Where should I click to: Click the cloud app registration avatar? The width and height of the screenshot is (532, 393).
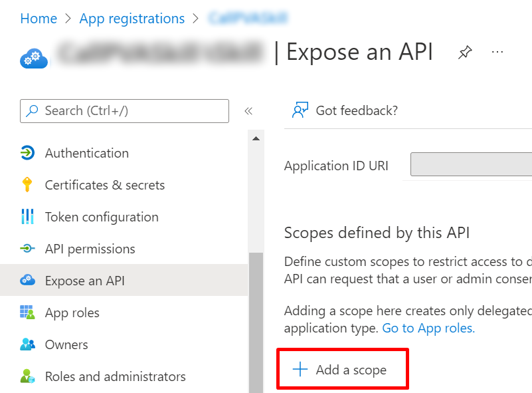coord(34,58)
